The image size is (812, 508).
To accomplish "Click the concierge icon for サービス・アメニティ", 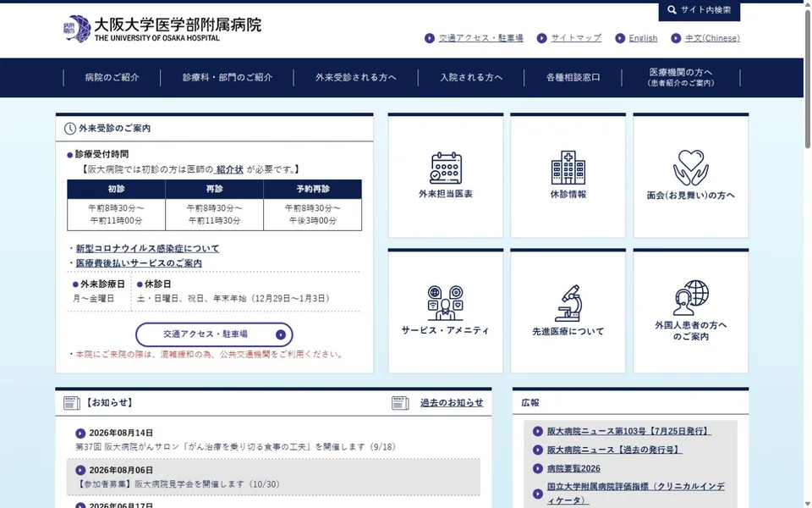I will [x=446, y=303].
